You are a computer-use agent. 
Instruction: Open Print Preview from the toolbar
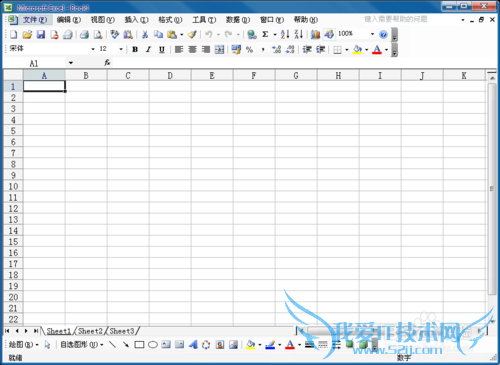[x=98, y=34]
